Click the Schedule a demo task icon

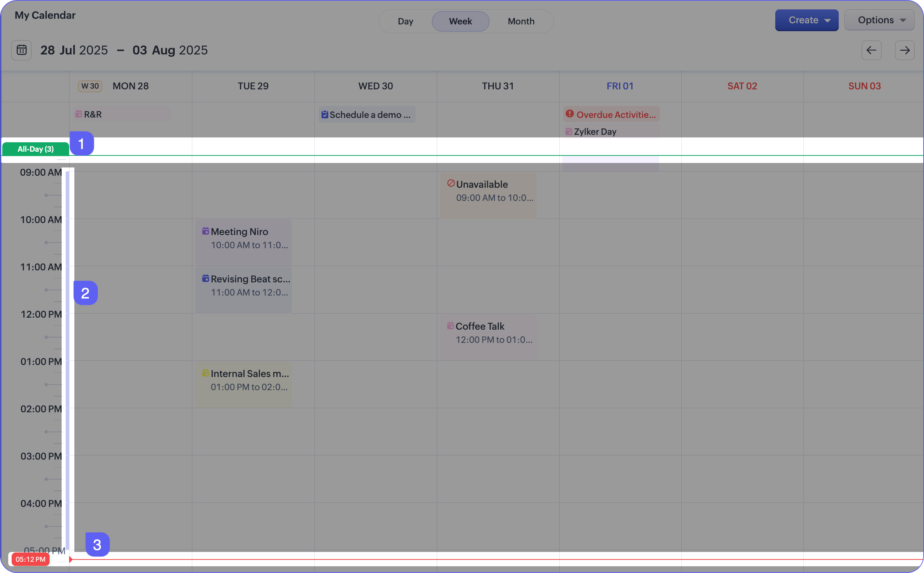[325, 115]
